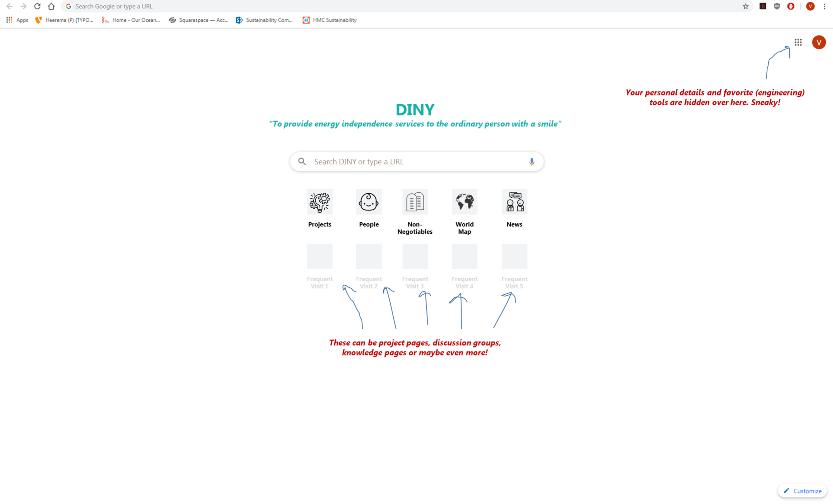Open the Apps bookmarks shortcut
Viewport: 833px width, 504px height.
[17, 20]
